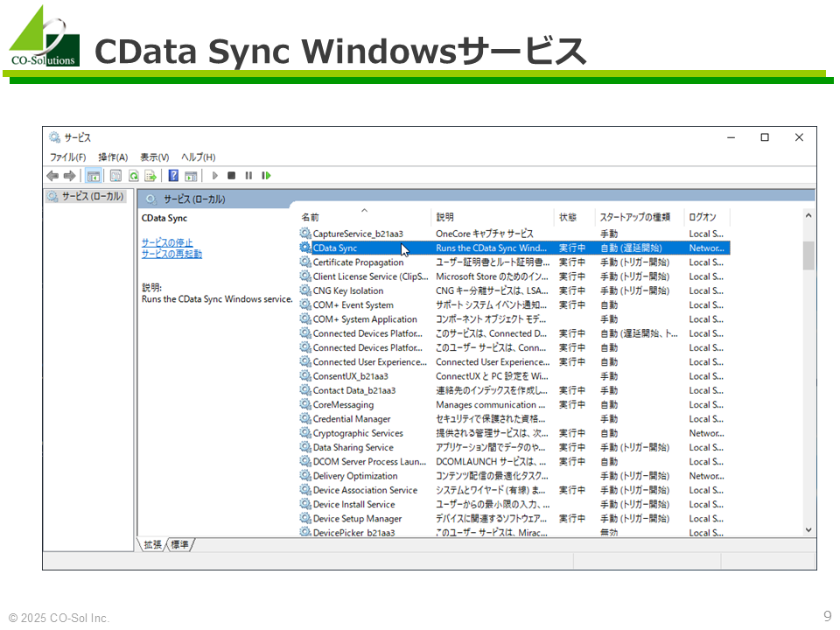Screen dimensions: 840x630
Task: Click the scrollbar down arrow
Action: (808, 530)
